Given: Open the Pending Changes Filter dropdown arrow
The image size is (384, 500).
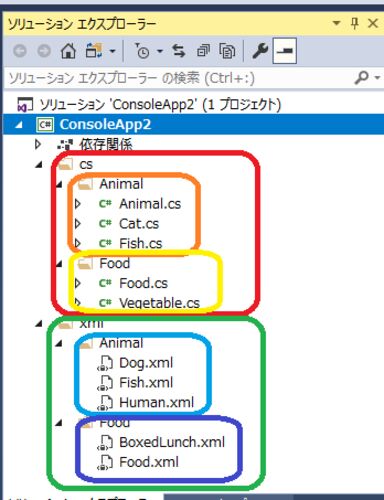Looking at the screenshot, I should (x=160, y=51).
